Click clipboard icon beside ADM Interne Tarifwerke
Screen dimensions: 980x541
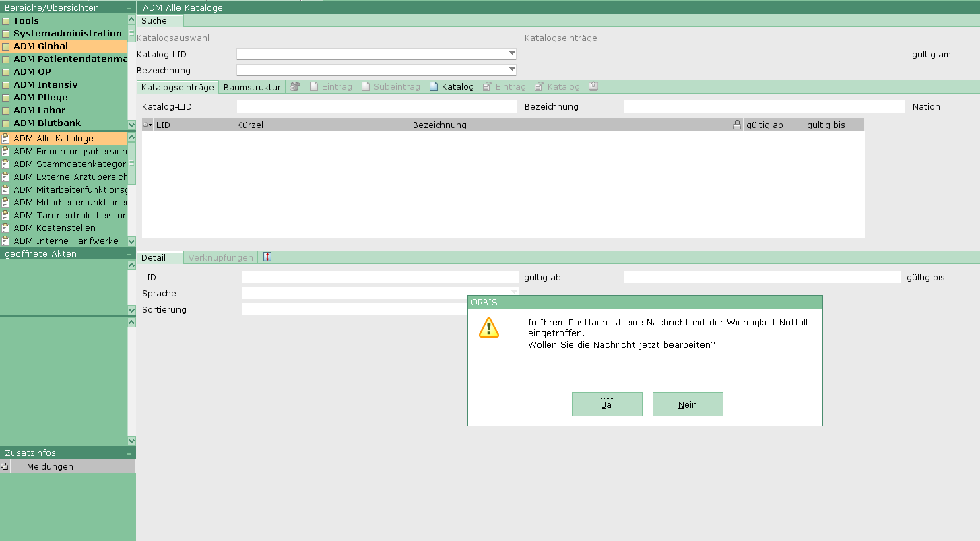pos(6,241)
